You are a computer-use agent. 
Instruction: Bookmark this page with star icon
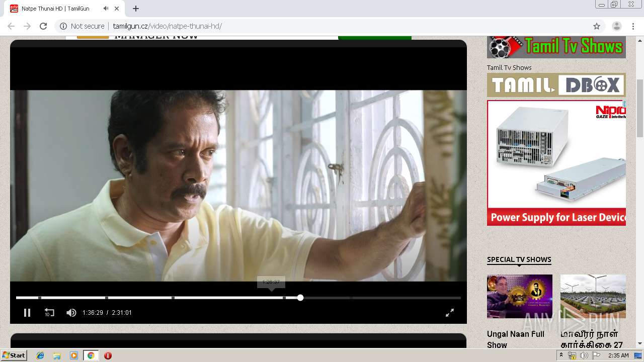tap(597, 26)
